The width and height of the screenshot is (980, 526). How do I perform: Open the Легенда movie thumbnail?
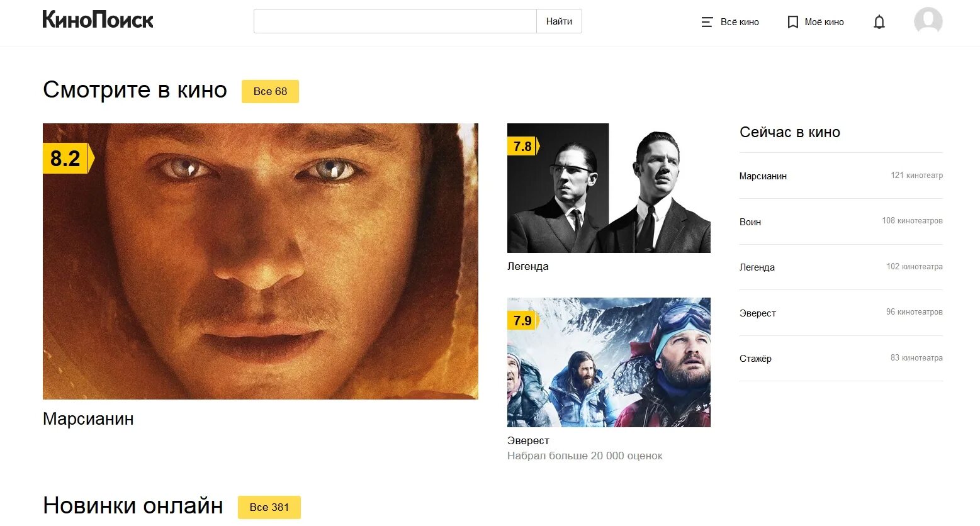point(609,188)
